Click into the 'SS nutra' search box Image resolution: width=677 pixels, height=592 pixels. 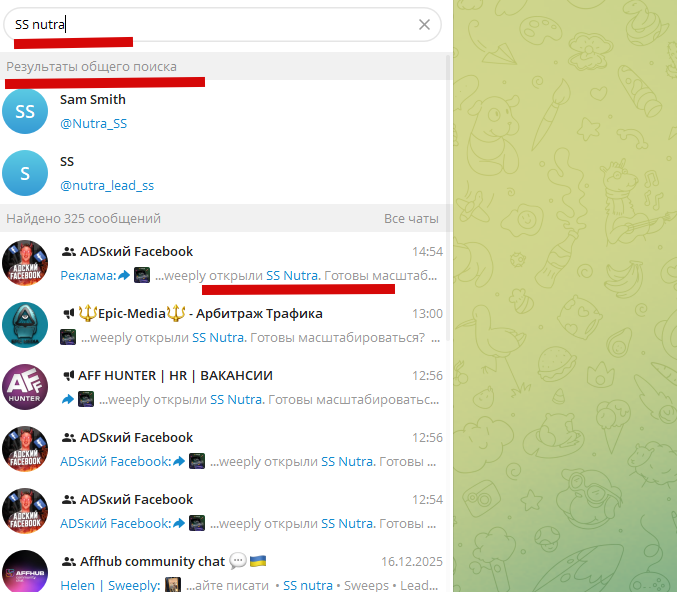pyautogui.click(x=222, y=25)
